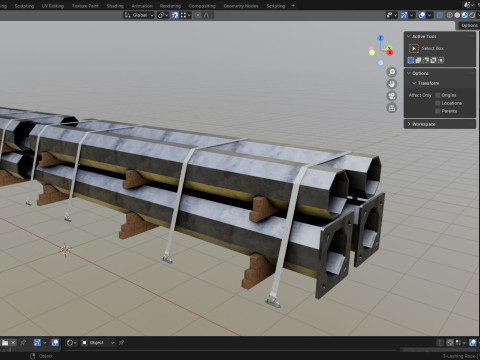Switch to solid viewport shading
Screen dimensions: 480x360
click(457, 15)
